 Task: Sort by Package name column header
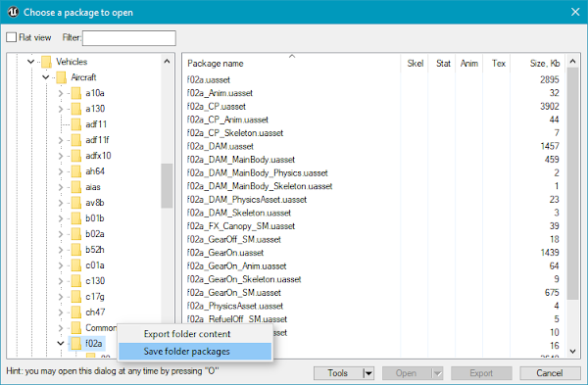click(x=292, y=64)
